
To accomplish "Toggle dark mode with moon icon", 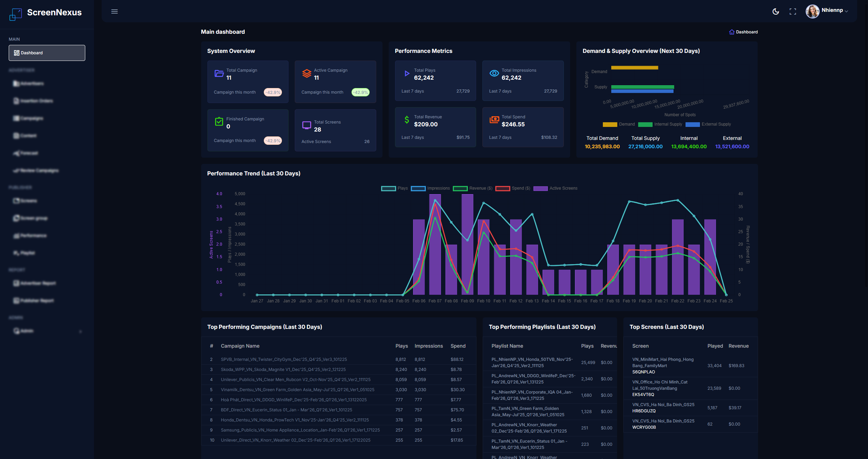I will pyautogui.click(x=775, y=11).
